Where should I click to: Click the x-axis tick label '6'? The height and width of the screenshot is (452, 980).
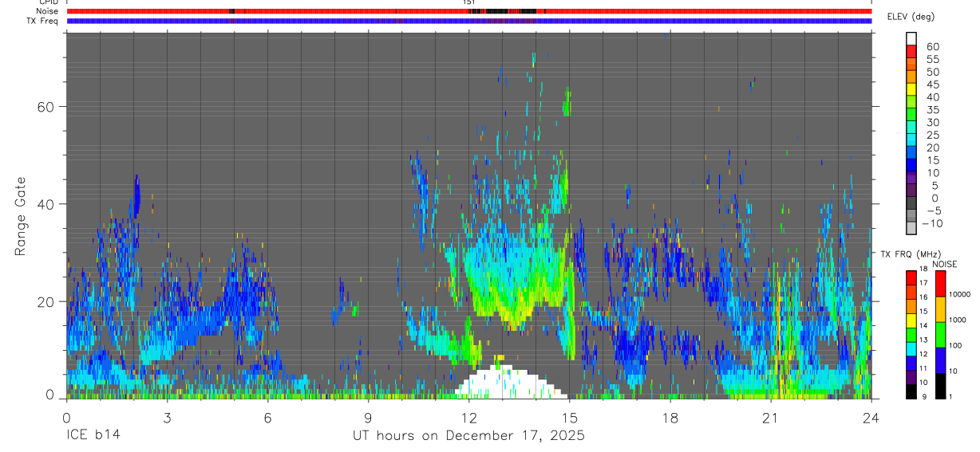[x=267, y=417]
